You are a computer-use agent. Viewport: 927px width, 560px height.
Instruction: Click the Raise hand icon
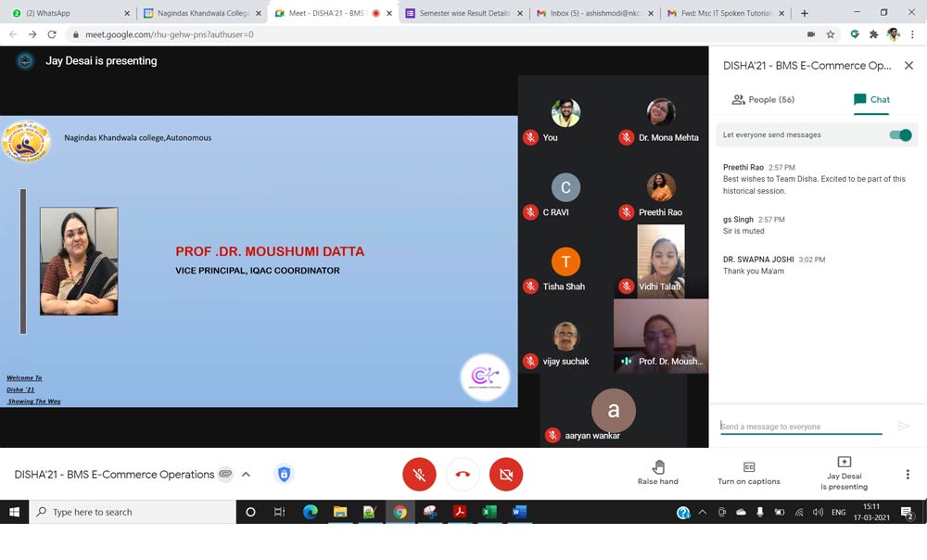pos(658,467)
